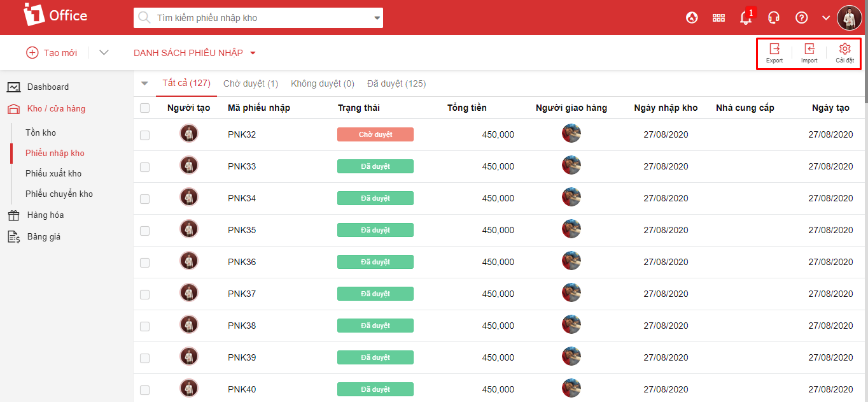Image resolution: width=868 pixels, height=402 pixels.
Task: Click the Import icon
Action: pos(809,52)
